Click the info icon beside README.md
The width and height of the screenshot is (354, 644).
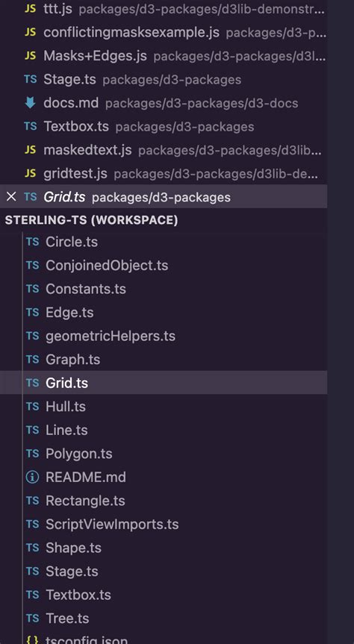pos(32,477)
